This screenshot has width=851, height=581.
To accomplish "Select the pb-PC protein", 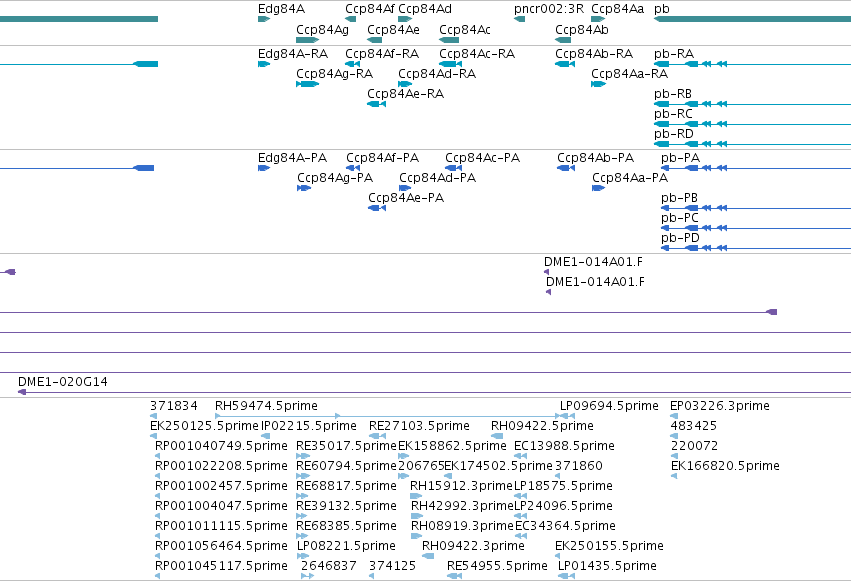I will (756, 228).
